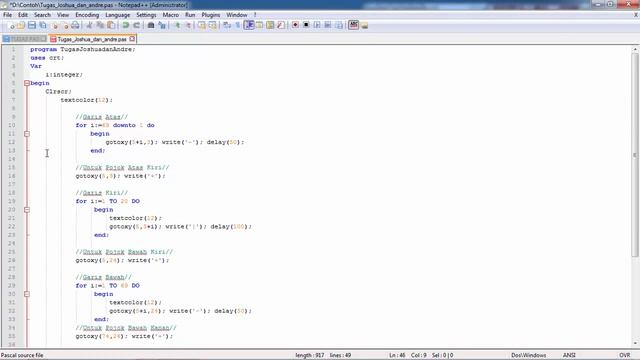Open the Language menu
640x360 pixels.
pos(118,15)
